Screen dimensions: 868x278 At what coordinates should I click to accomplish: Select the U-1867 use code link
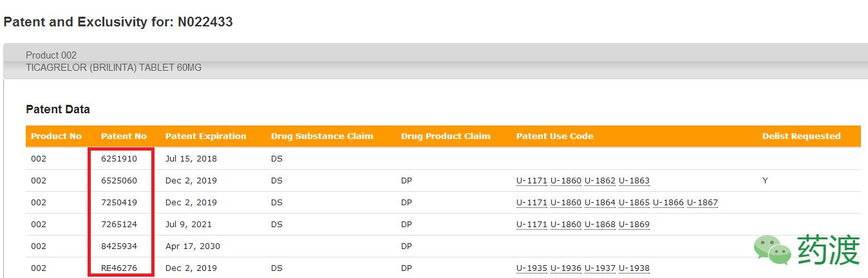click(x=703, y=203)
